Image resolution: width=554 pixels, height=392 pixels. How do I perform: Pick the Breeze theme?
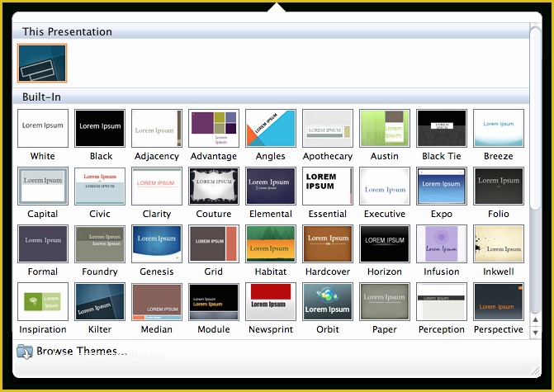[x=499, y=128]
